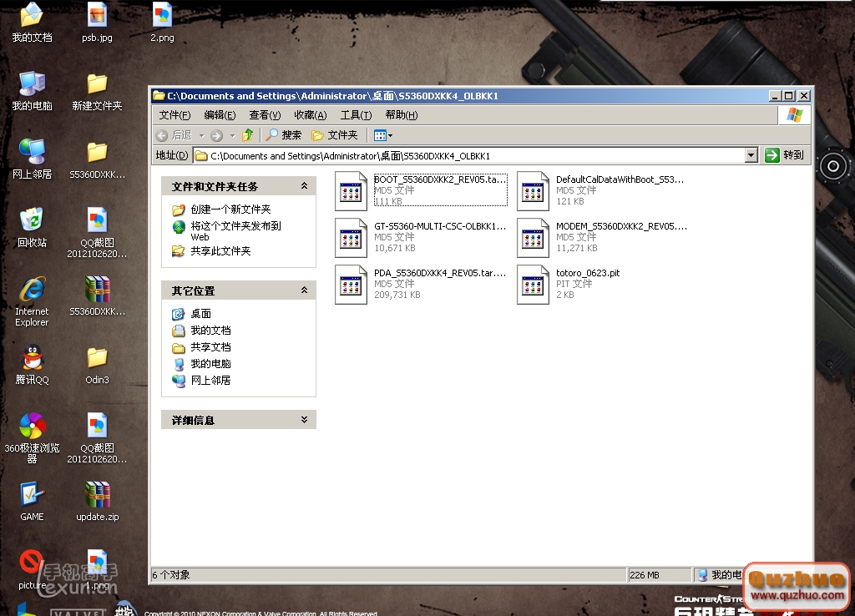The width and height of the screenshot is (855, 616).
Task: Select PDA_S5360DXKK4_REV05.tar file icon
Action: pyautogui.click(x=351, y=285)
